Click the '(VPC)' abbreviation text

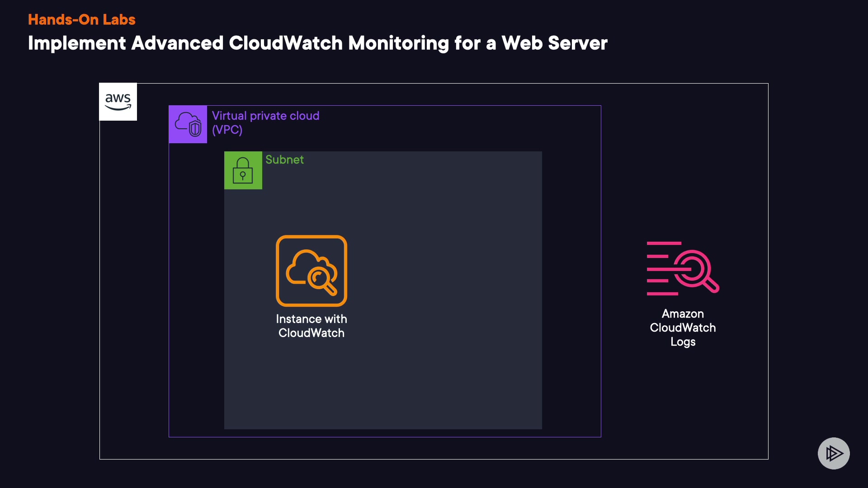pyautogui.click(x=227, y=130)
